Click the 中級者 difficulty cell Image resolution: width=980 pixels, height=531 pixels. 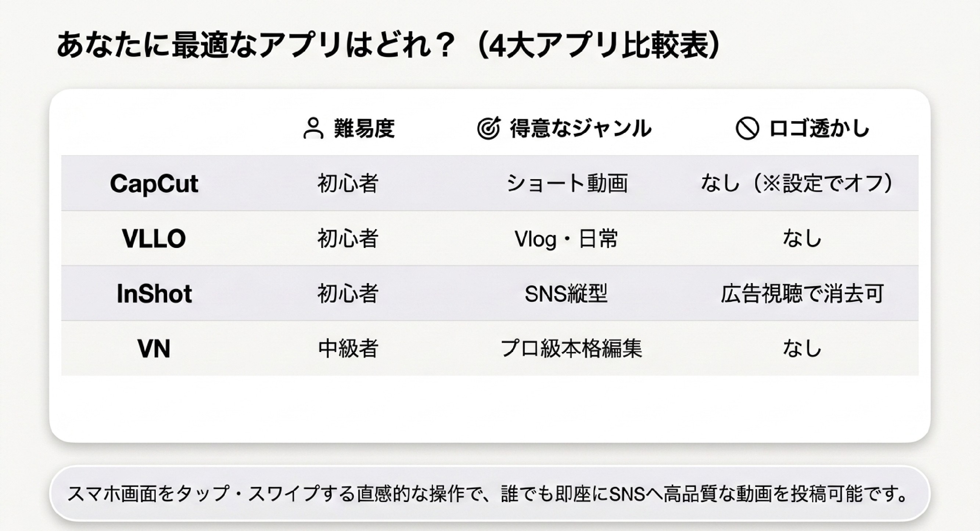click(x=348, y=348)
